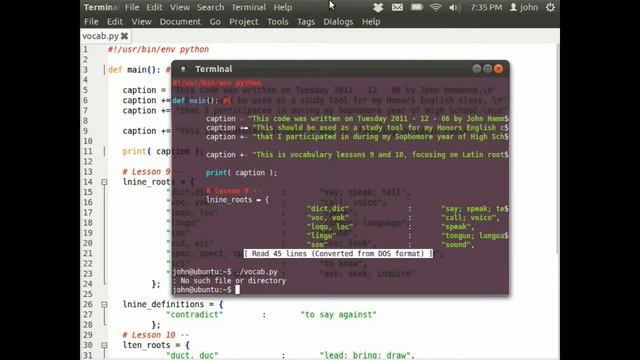Open the top panel Help menu
Image resolution: width=640 pixels, height=360 pixels.
(x=282, y=7)
